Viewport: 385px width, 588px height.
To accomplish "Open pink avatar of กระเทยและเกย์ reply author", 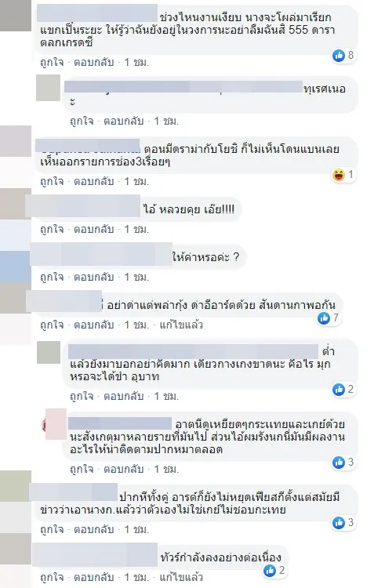I will pyautogui.click(x=54, y=423).
